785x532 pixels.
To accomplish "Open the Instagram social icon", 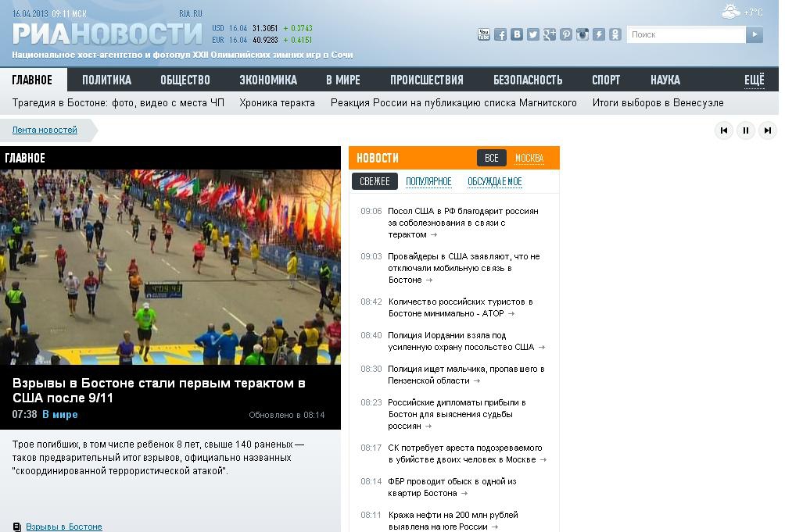I will (x=582, y=34).
